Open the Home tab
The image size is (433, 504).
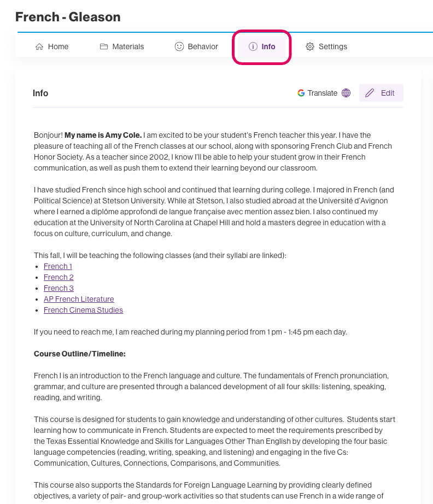(58, 47)
